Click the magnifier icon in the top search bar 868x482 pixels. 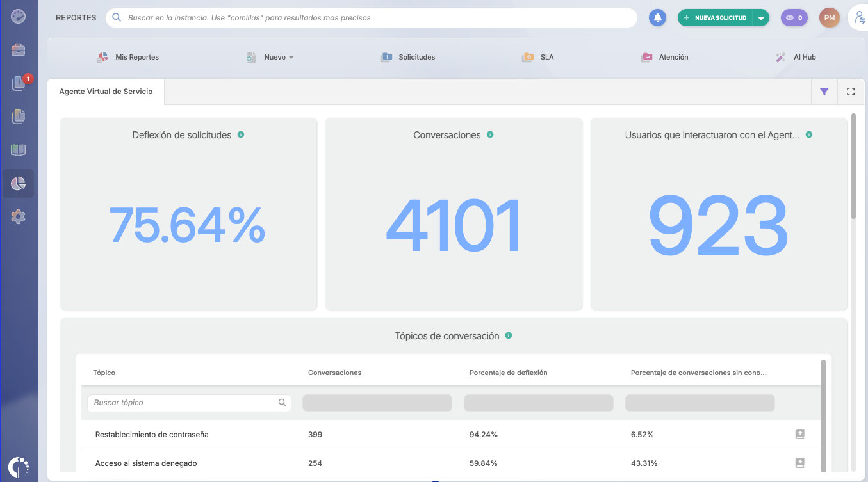click(x=117, y=18)
